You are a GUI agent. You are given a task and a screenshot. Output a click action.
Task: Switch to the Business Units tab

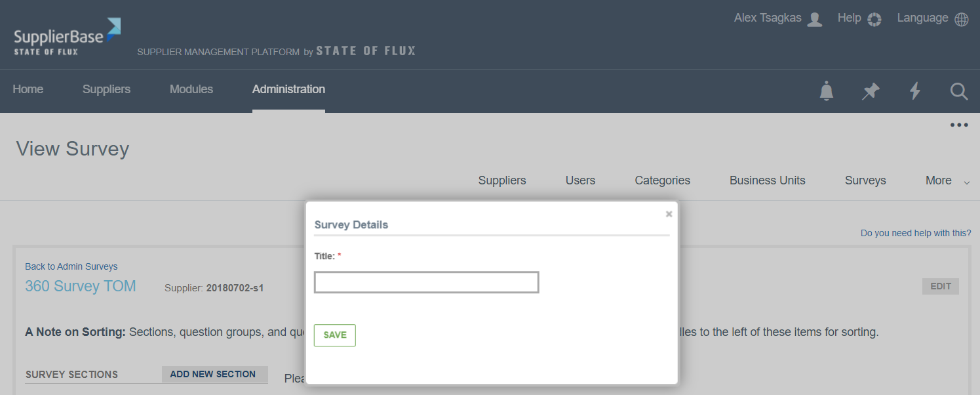click(x=767, y=180)
